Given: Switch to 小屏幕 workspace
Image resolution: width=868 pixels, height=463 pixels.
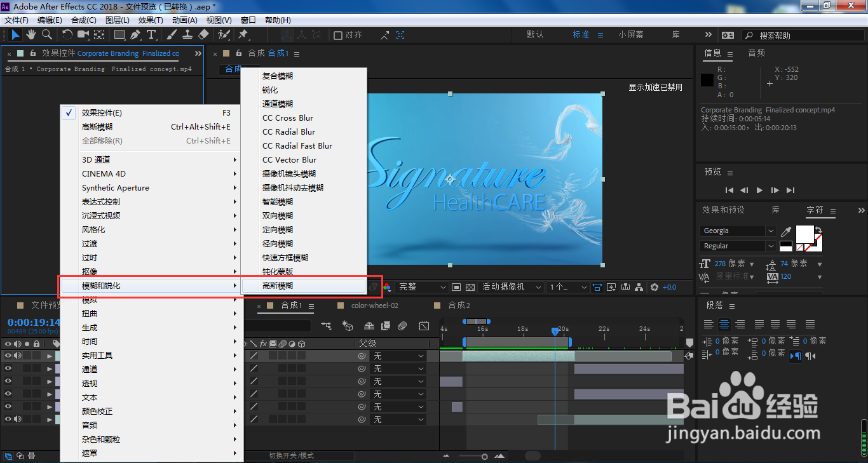Looking at the screenshot, I should 631,35.
